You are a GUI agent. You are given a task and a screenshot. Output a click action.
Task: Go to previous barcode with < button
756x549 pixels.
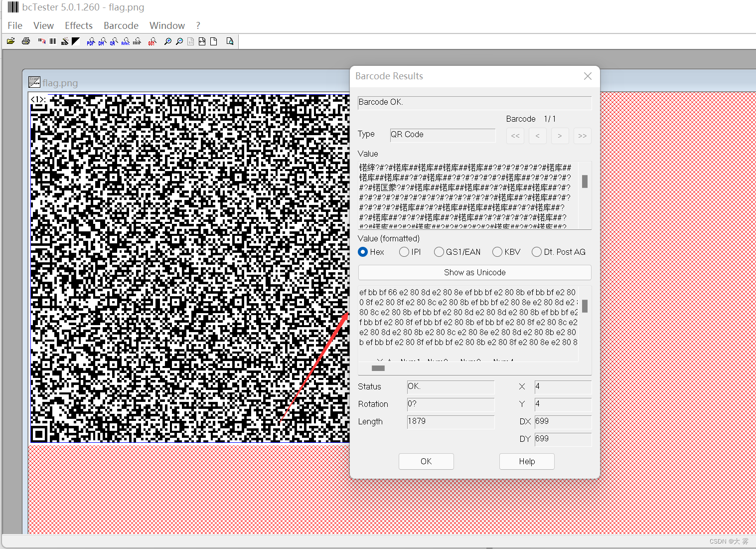pyautogui.click(x=538, y=136)
